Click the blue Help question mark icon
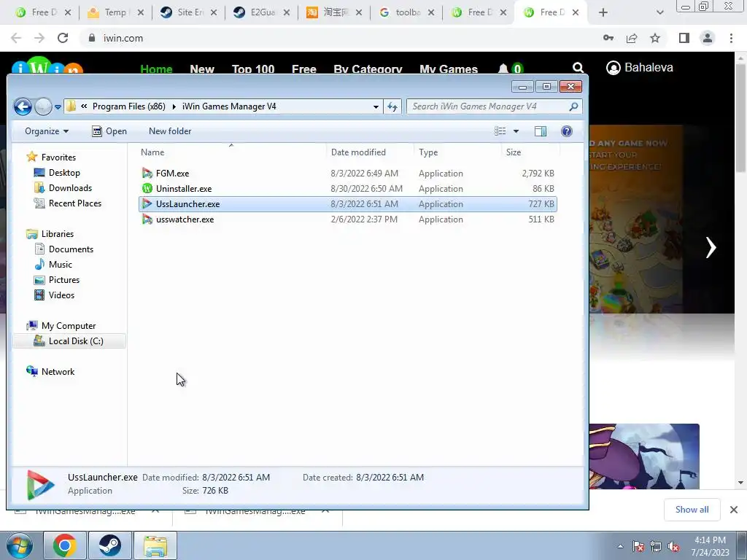747x560 pixels. (566, 131)
